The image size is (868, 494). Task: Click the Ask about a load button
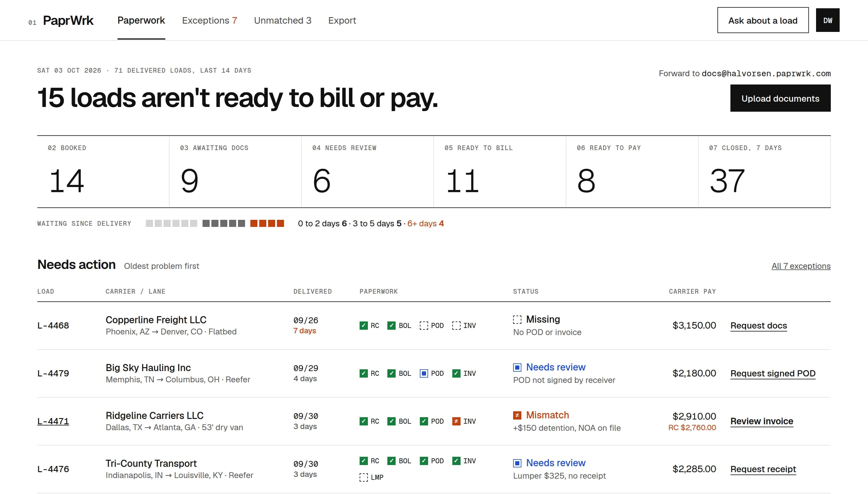tap(763, 20)
